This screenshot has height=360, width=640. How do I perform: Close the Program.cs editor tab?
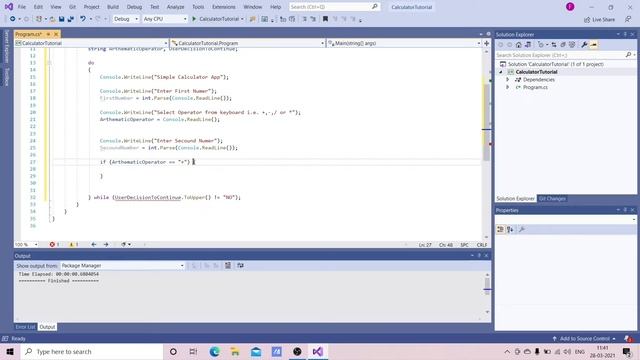coord(56,34)
